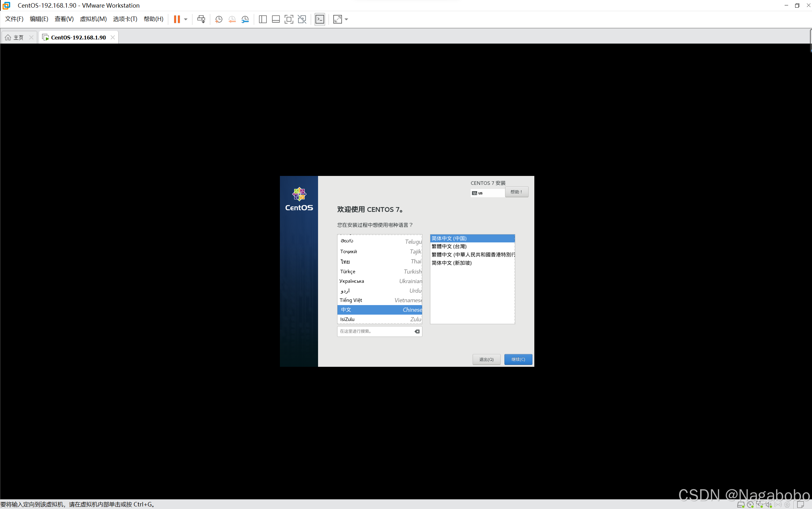The height and width of the screenshot is (509, 812).
Task: Open the snapshot manager wrench icon
Action: tap(245, 19)
